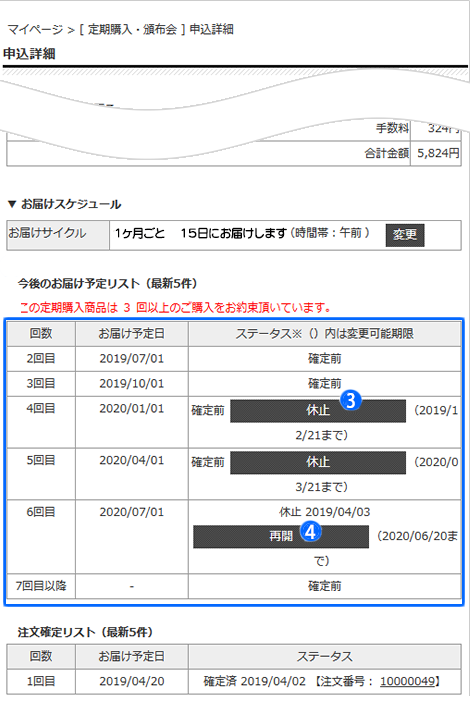Select 4回目 row label

[x=41, y=409]
